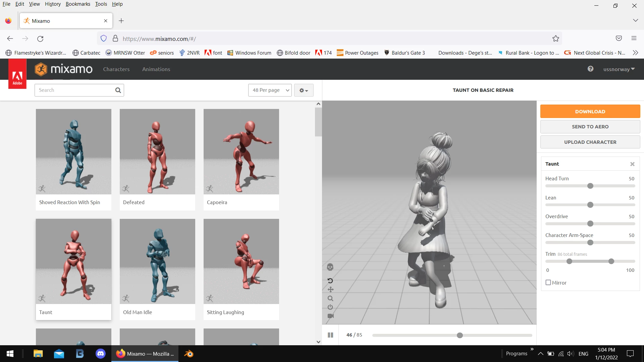The image size is (644, 362).
Task: Toggle the follow camera video icon
Action: pyautogui.click(x=330, y=316)
